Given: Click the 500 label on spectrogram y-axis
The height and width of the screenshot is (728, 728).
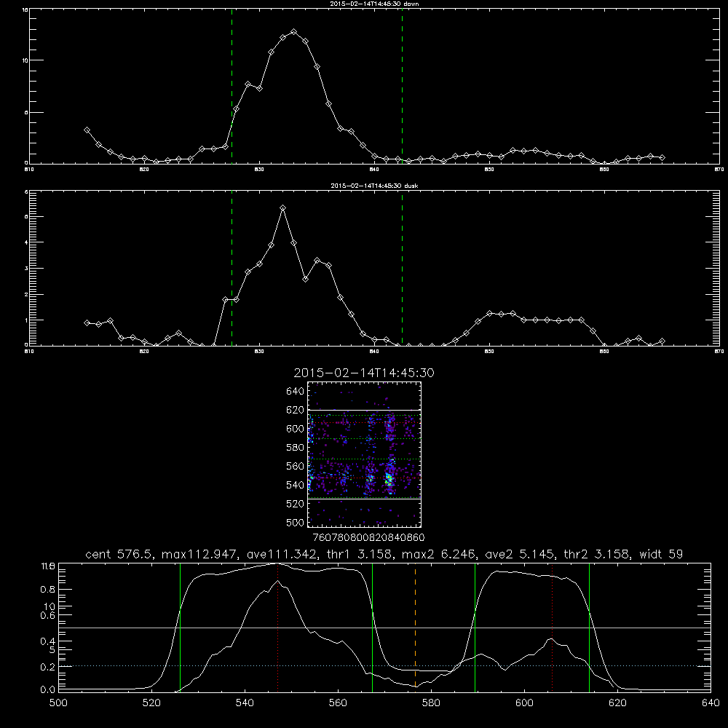Looking at the screenshot, I should pos(295,522).
